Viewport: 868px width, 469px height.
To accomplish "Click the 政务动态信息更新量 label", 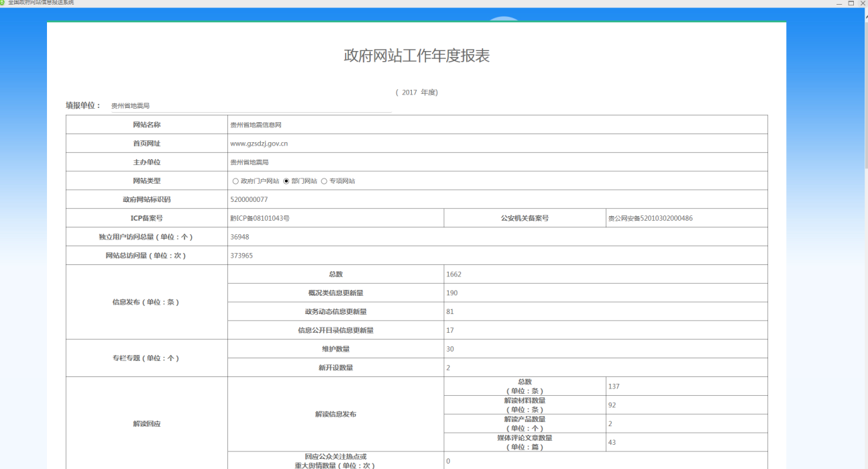I will click(335, 312).
